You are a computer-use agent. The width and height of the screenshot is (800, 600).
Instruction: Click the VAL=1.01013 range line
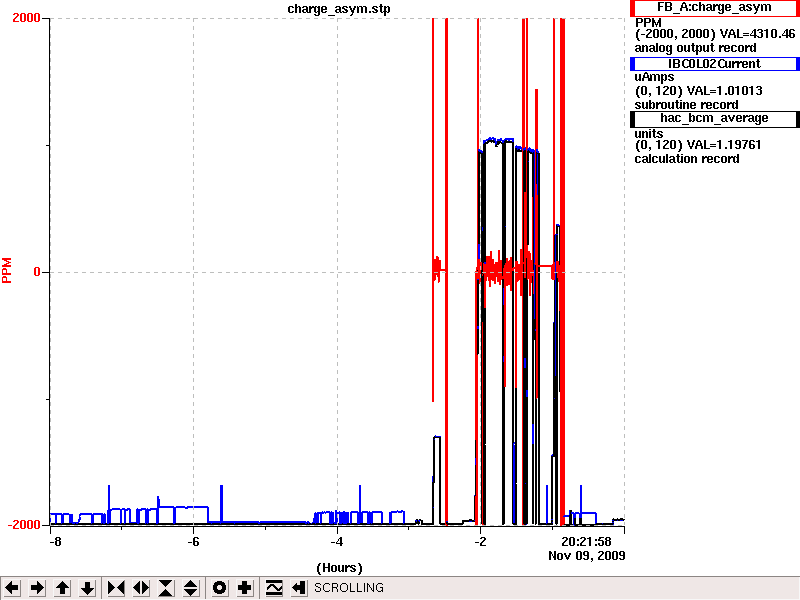click(x=698, y=91)
